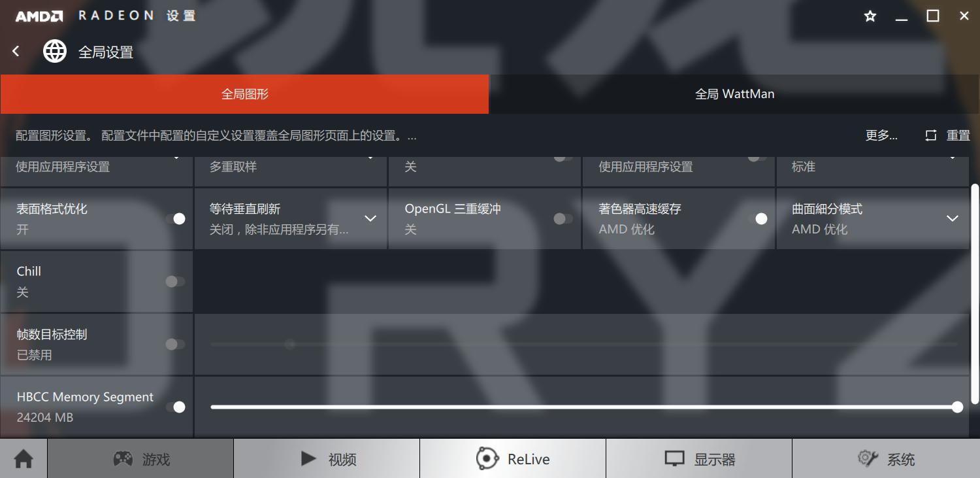Click the home icon in bottom bar
980x478 pixels.
23,459
